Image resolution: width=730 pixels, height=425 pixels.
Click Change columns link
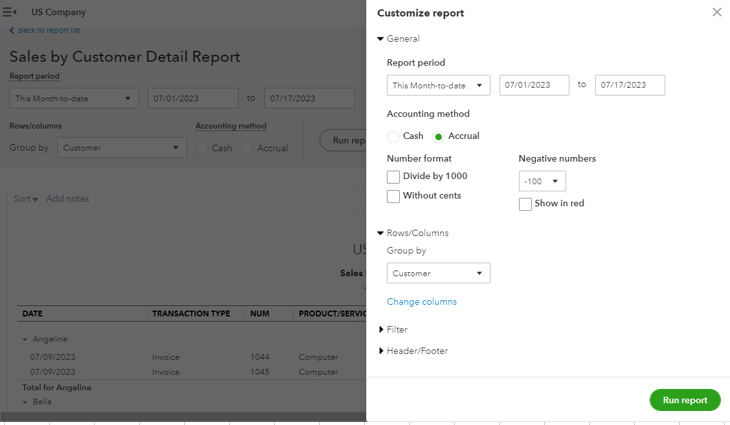421,301
